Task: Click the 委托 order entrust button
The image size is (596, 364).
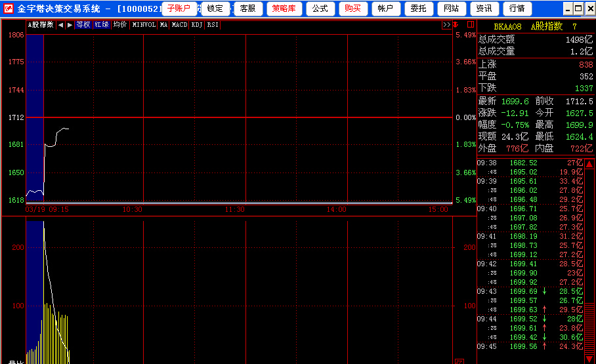Action: [x=417, y=9]
